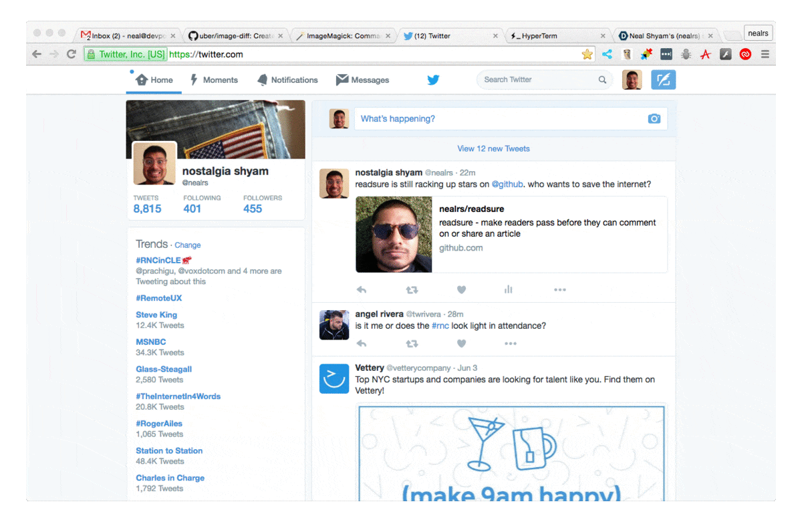
Task: Open the profile avatar menu in navbar
Action: click(x=632, y=80)
